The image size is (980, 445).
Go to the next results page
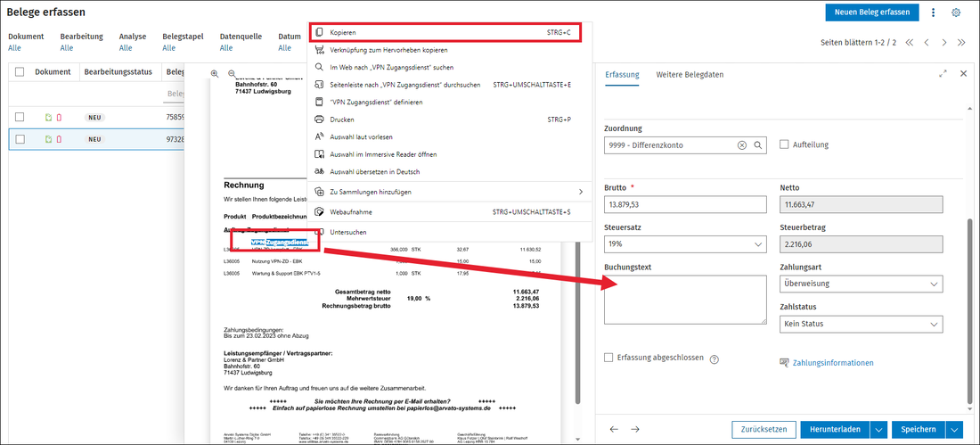tap(944, 43)
